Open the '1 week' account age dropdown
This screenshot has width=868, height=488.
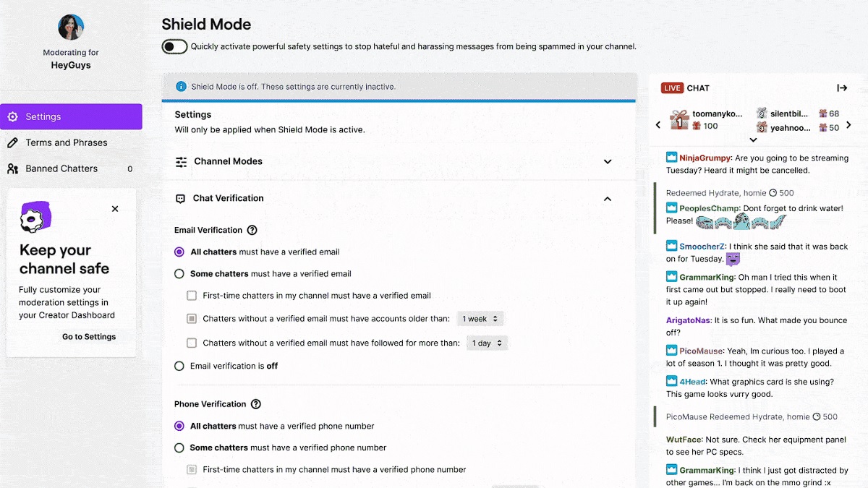click(x=480, y=318)
